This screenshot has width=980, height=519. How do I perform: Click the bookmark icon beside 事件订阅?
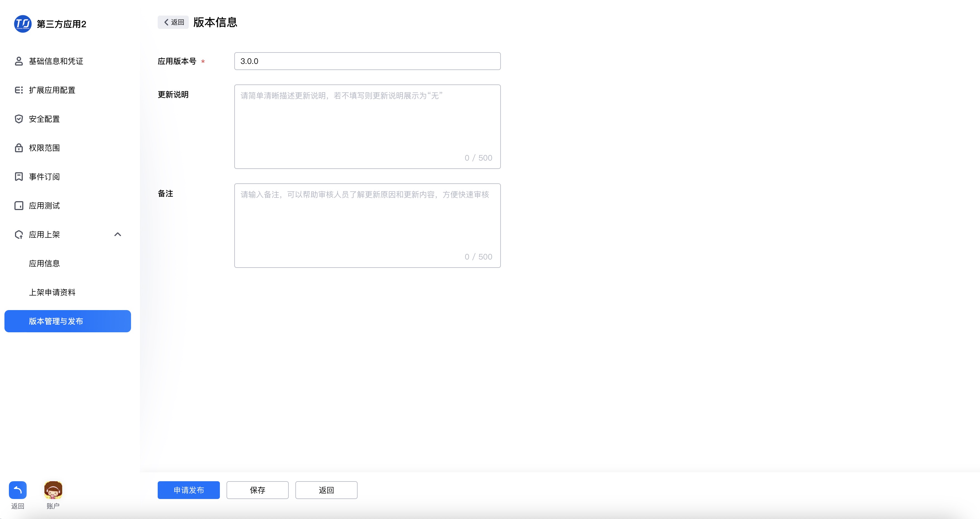19,177
